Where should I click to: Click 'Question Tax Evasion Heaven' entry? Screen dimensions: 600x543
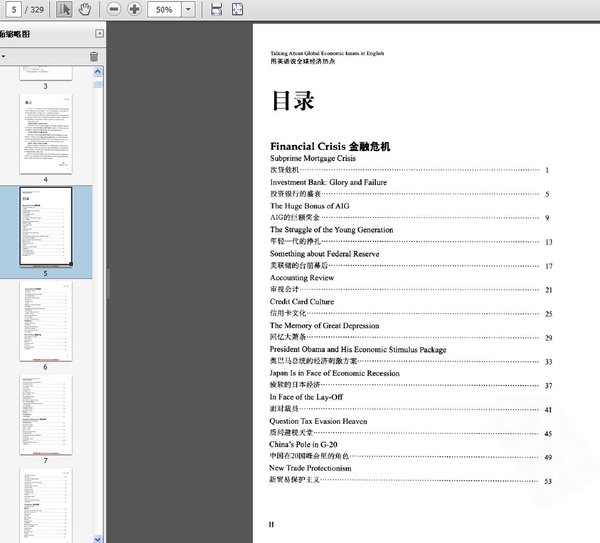tap(318, 421)
